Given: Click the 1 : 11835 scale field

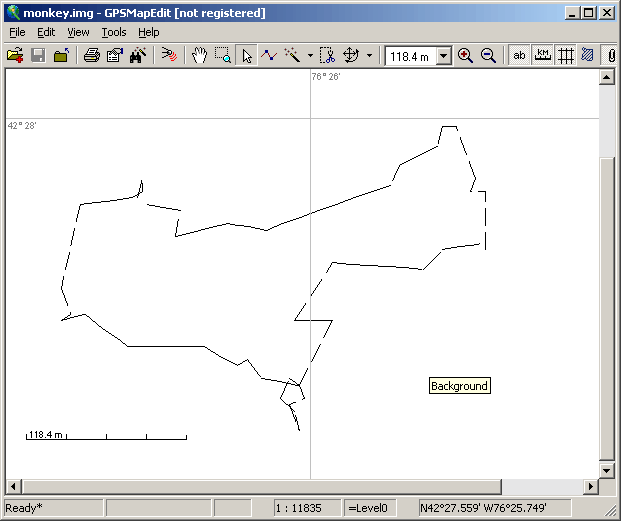Looking at the screenshot, I should coord(306,508).
